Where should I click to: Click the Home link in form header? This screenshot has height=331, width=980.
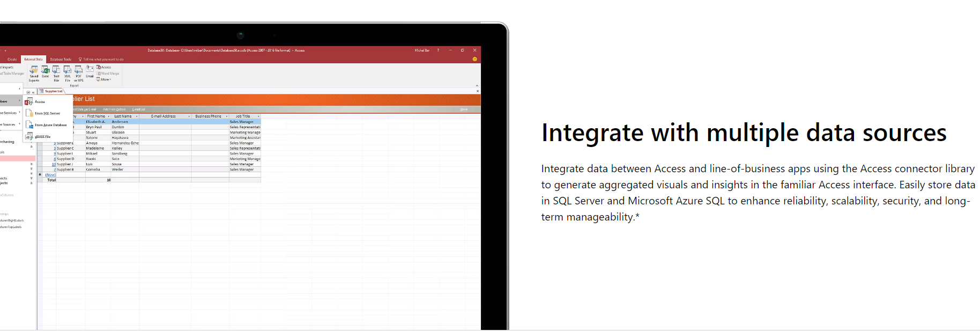464,109
